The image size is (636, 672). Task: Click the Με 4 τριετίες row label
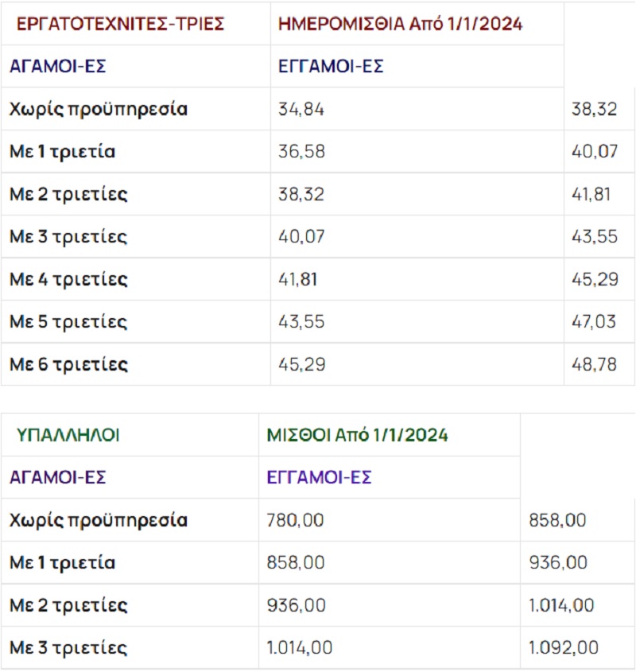[x=68, y=280]
